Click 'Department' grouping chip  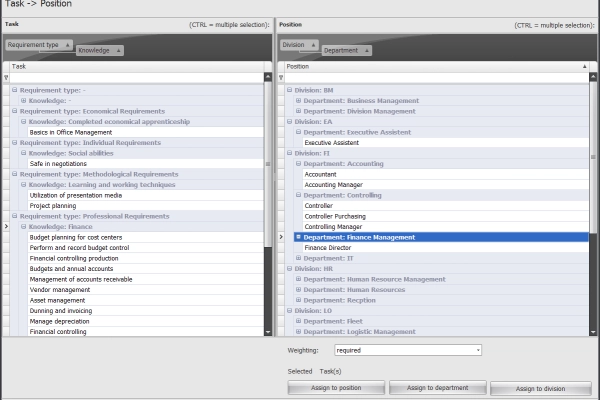coord(346,51)
